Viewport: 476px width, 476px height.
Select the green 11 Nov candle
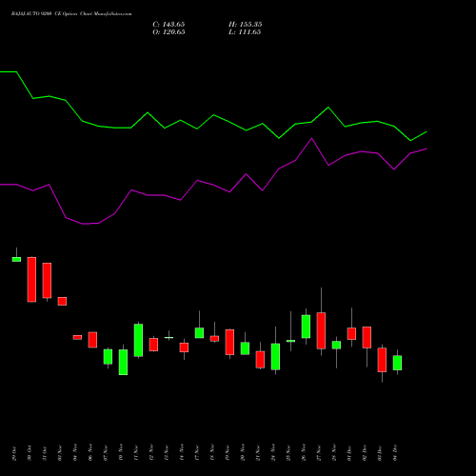click(138, 340)
